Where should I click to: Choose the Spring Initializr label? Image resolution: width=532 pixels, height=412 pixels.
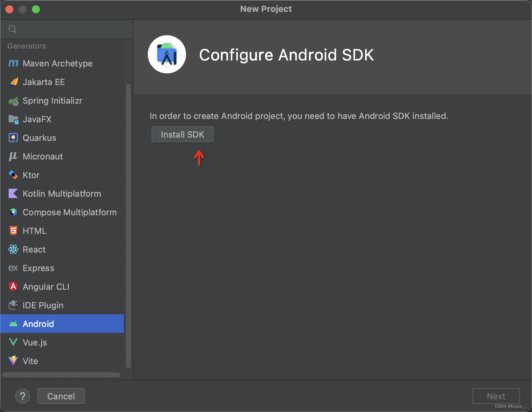click(53, 101)
